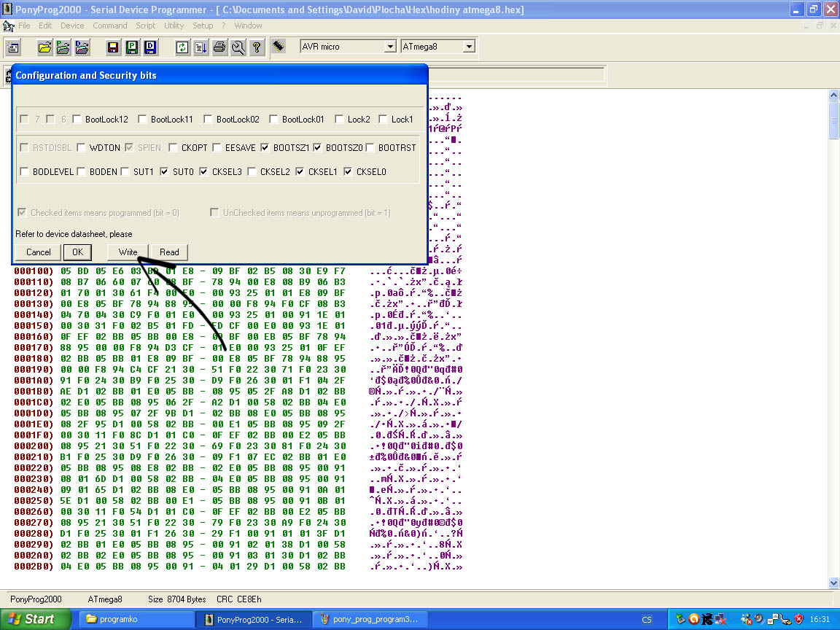Uncheck the BOOTSZ1 checkbox

(x=265, y=147)
